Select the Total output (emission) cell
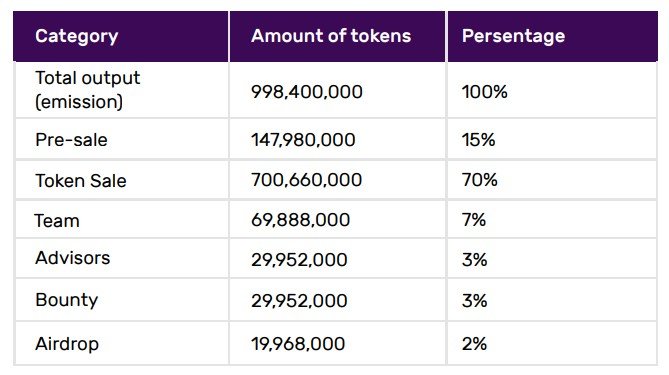 (x=122, y=90)
